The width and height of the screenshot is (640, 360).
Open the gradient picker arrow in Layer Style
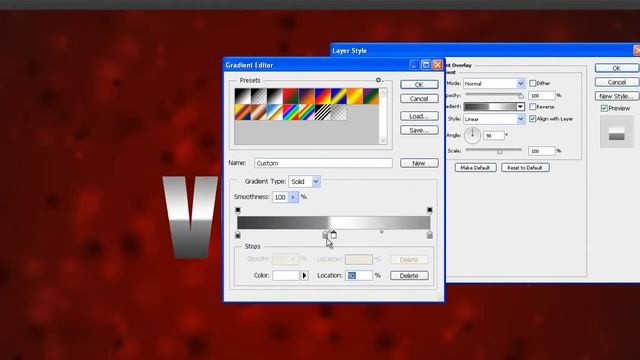point(520,107)
